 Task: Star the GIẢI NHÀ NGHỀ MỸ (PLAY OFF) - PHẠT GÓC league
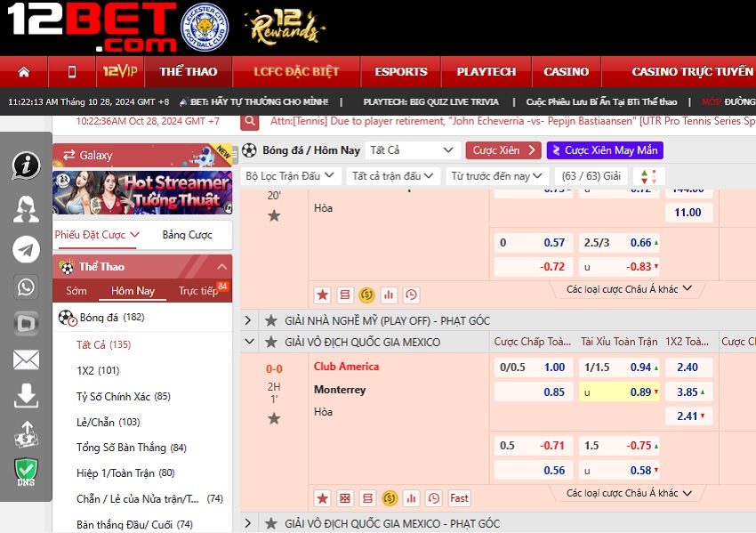point(271,320)
